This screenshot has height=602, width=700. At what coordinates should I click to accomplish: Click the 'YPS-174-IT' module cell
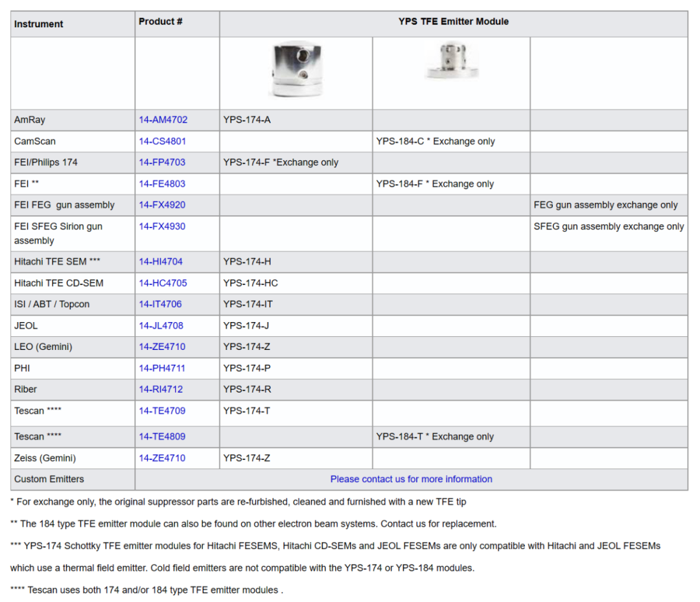point(296,305)
